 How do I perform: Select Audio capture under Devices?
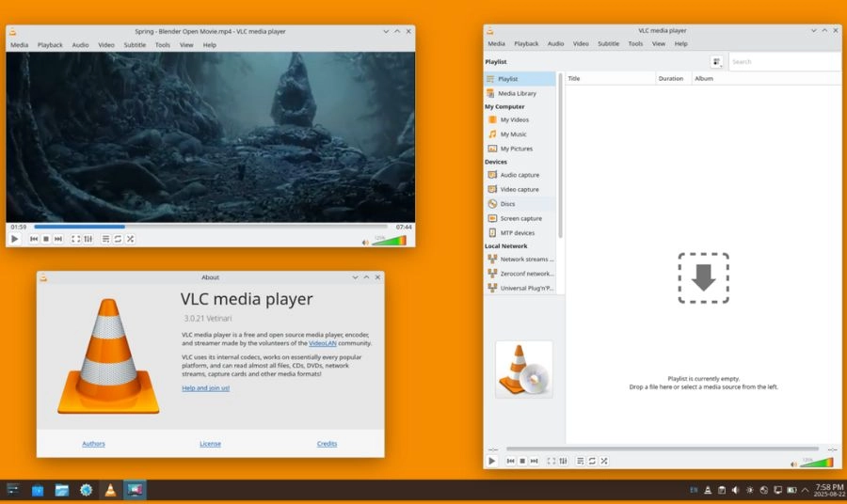tap(519, 175)
